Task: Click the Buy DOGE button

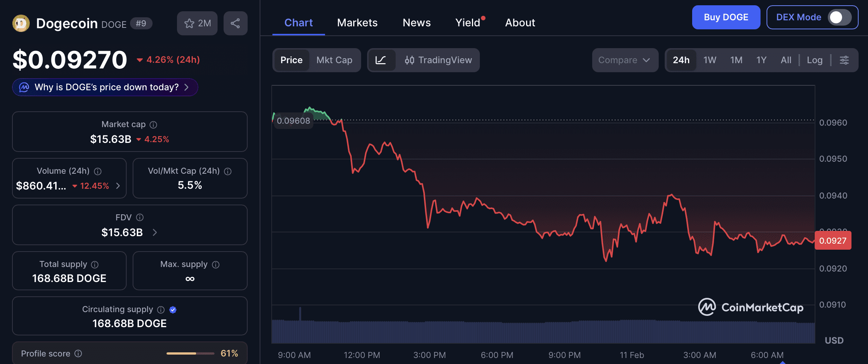Action: coord(726,17)
